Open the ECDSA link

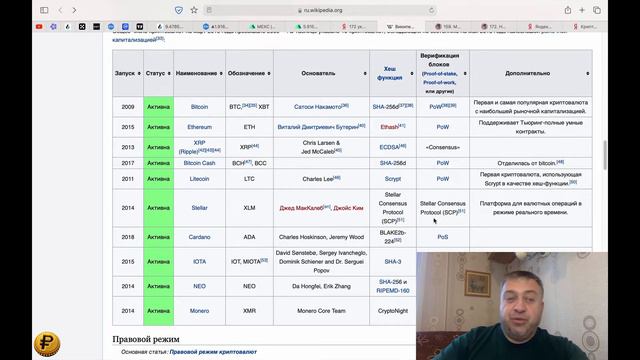pos(389,147)
